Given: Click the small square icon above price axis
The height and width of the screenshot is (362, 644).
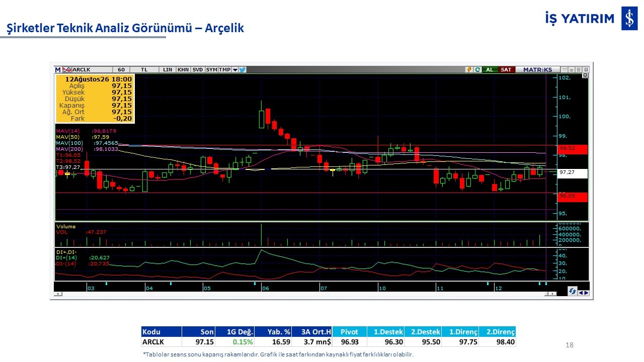Looking at the screenshot, I should click(585, 75).
